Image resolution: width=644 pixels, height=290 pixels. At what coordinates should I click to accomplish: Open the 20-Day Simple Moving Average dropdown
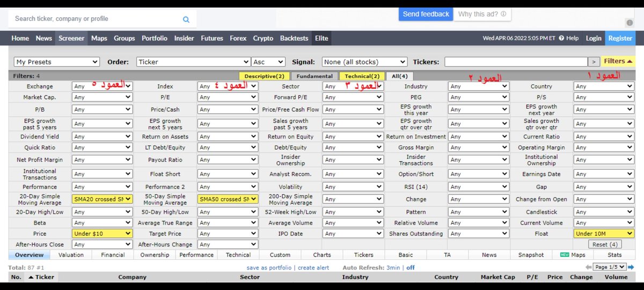coord(102,199)
